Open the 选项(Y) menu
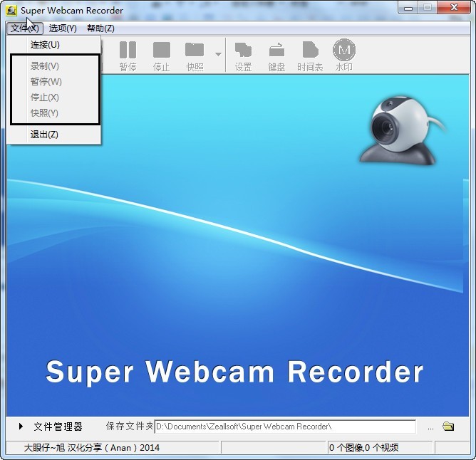Image resolution: width=476 pixels, height=460 pixels. 63,28
